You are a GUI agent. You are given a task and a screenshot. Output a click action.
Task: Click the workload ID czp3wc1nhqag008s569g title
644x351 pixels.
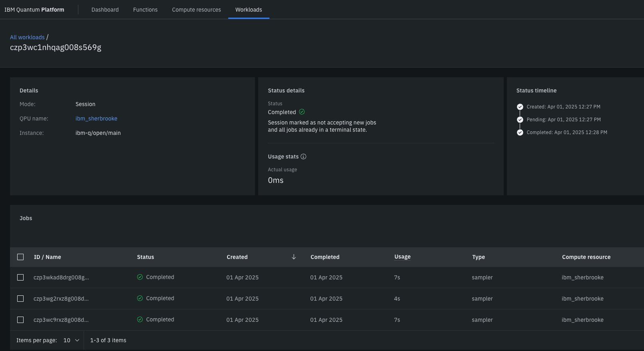(56, 47)
